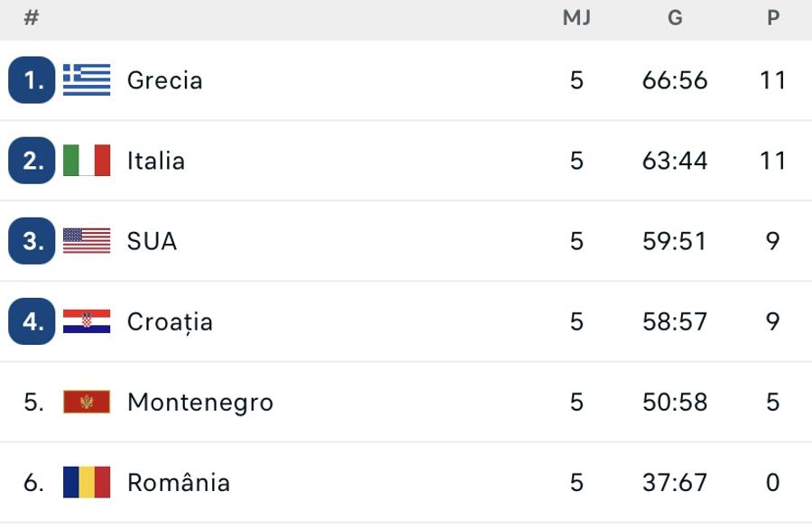Open the Montenegro team name

click(x=200, y=404)
